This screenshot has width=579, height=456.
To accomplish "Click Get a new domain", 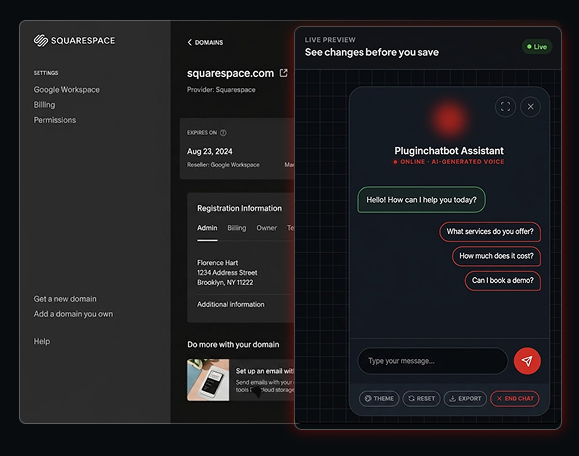I will pos(65,299).
